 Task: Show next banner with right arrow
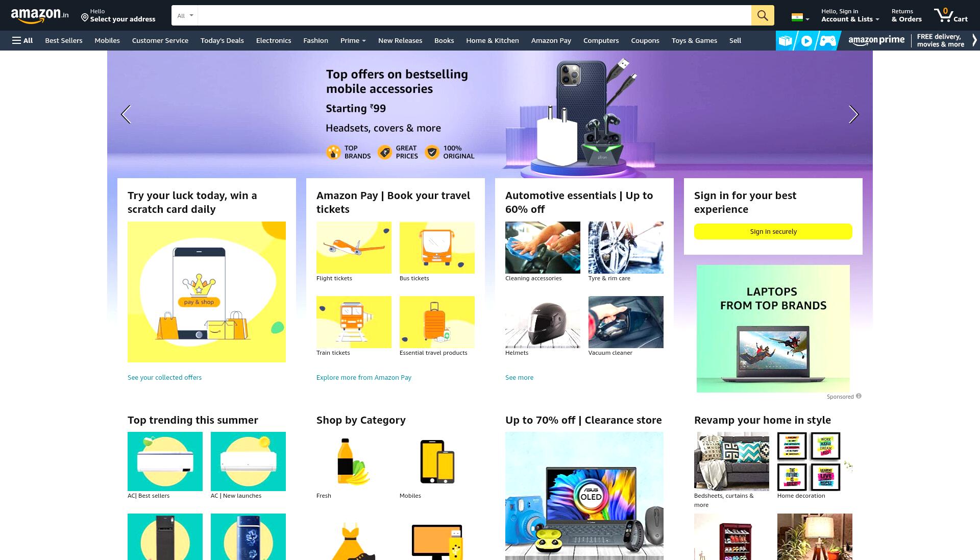853,114
